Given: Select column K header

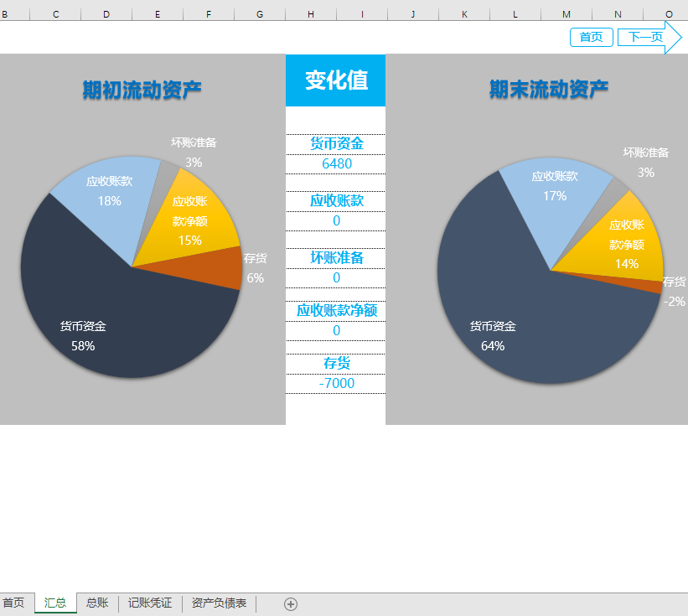Looking at the screenshot, I should point(464,14).
